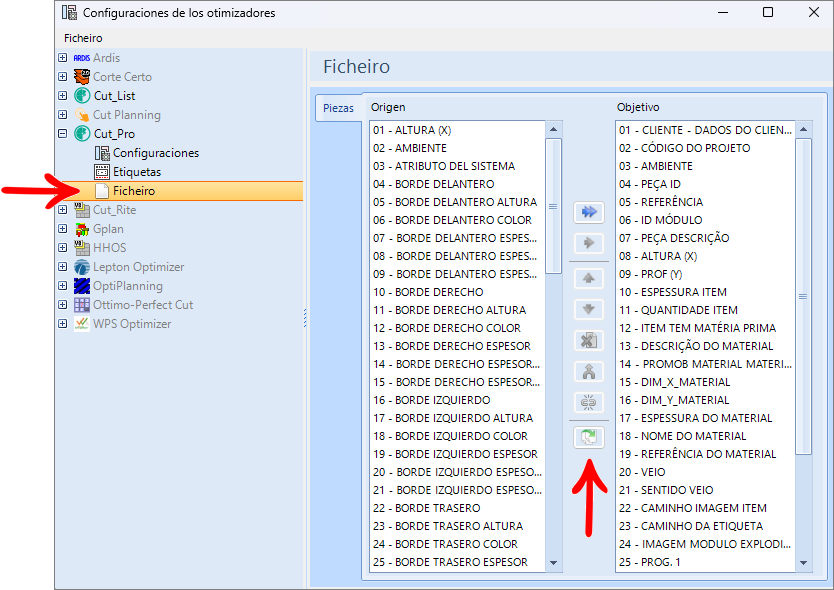The height and width of the screenshot is (590, 834).
Task: Click the OptiPlanning striped blue icon
Action: 81,286
